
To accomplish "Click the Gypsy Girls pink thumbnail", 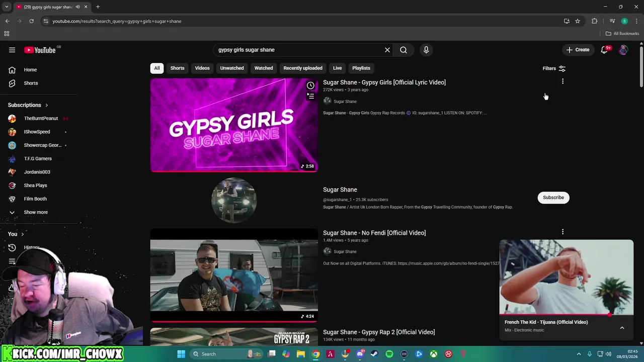I will (x=234, y=125).
